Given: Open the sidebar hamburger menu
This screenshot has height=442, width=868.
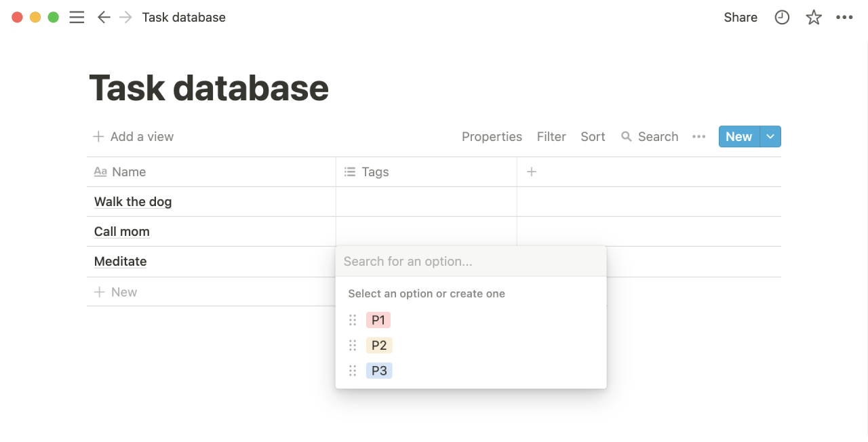Looking at the screenshot, I should click(77, 18).
